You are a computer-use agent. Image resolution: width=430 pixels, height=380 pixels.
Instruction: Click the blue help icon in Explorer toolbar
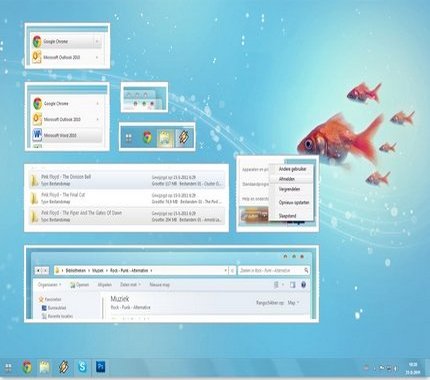(303, 285)
